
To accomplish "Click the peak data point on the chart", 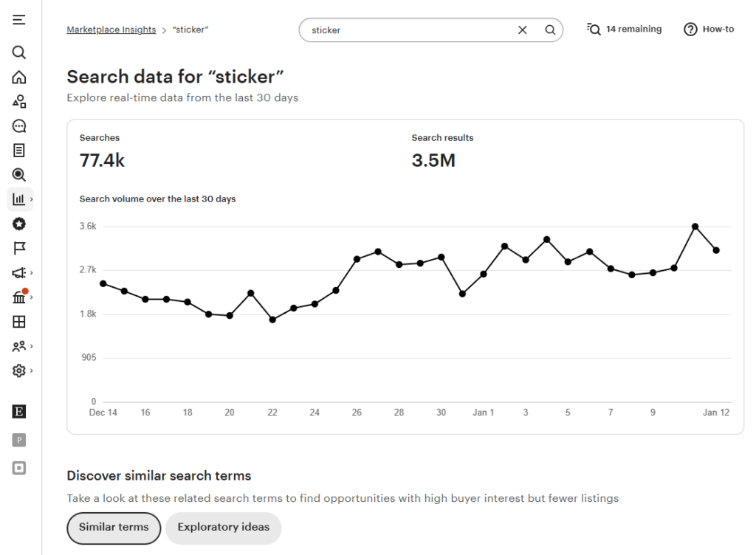I will 695,227.
